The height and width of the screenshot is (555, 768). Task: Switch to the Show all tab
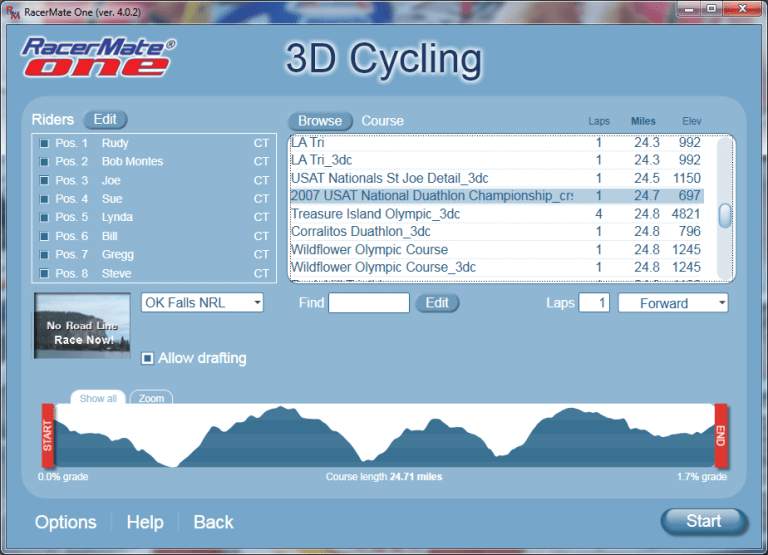pos(98,398)
